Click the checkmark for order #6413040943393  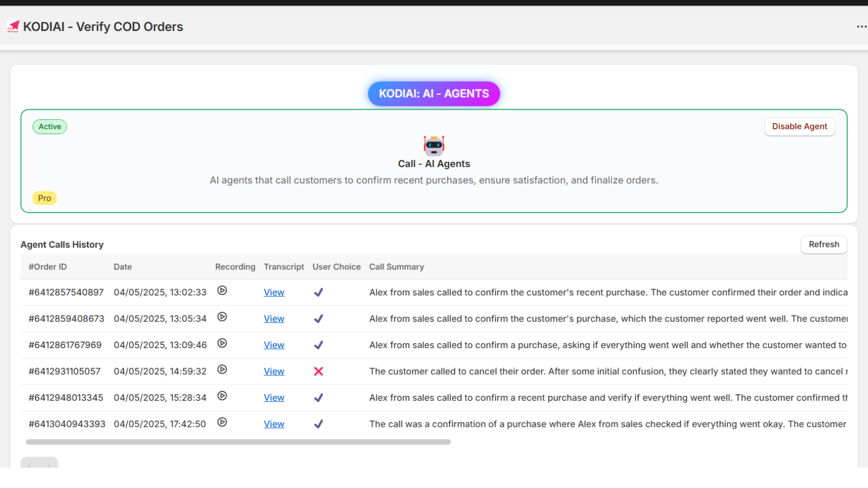[x=318, y=424]
